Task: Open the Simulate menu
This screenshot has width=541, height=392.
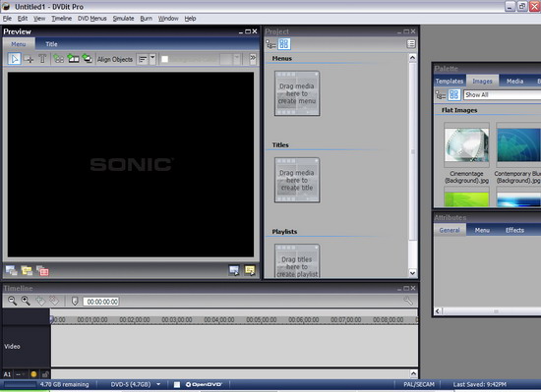Action: pyautogui.click(x=124, y=19)
